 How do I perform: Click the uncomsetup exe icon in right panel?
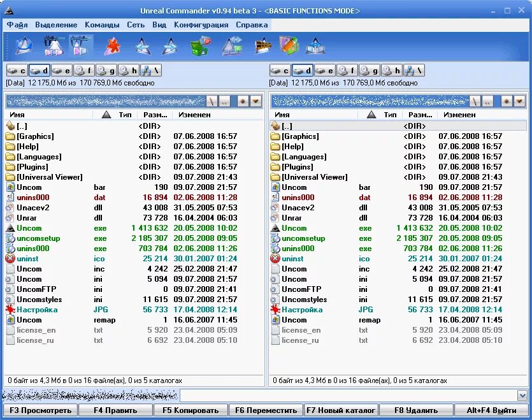(275, 238)
